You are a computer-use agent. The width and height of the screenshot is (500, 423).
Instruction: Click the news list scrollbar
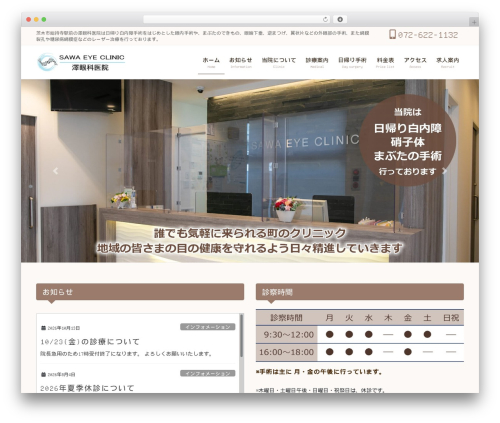pyautogui.click(x=241, y=337)
